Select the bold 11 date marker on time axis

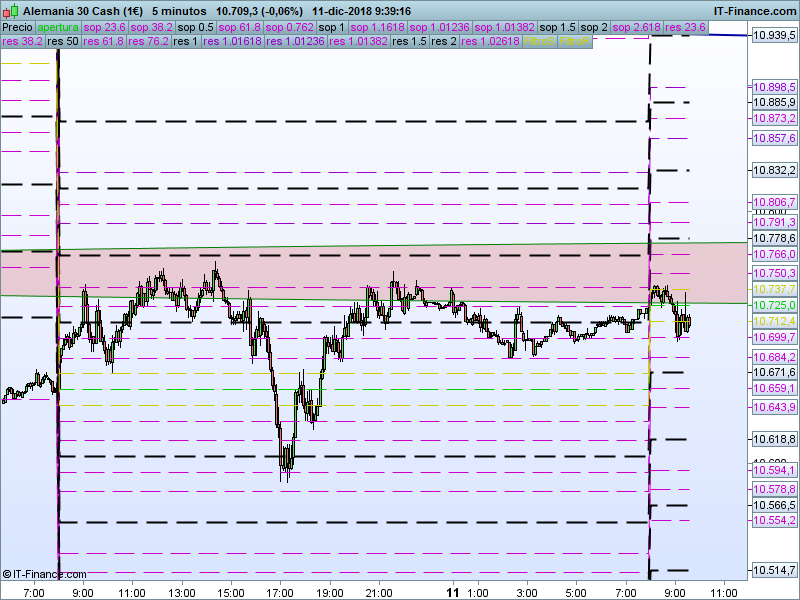tap(451, 592)
